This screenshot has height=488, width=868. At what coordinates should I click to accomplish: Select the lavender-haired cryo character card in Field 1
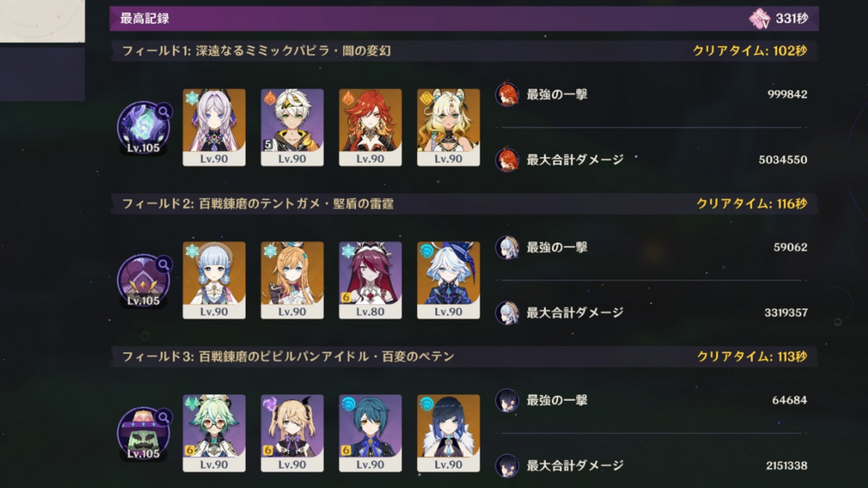(214, 127)
